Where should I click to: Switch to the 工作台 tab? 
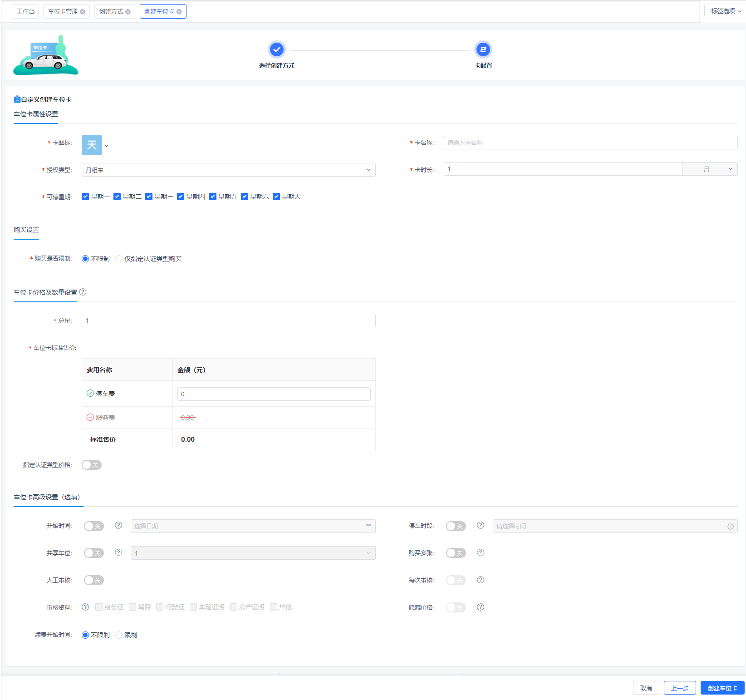(x=25, y=11)
